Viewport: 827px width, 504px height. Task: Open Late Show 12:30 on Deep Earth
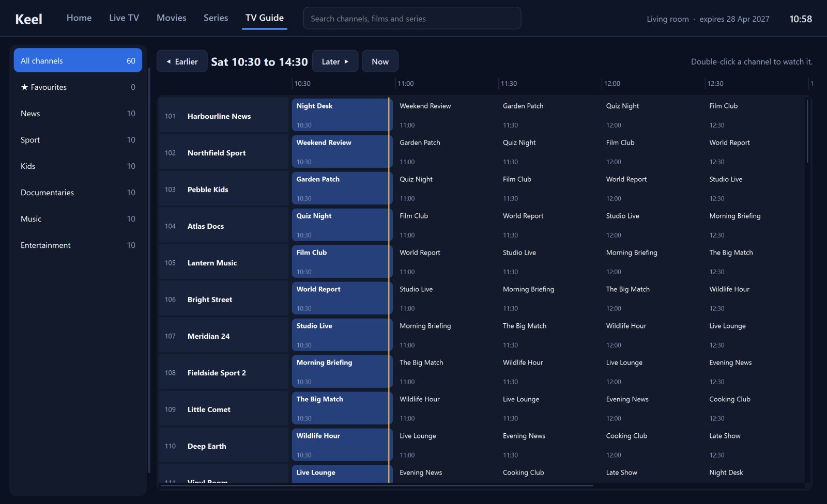tap(755, 445)
